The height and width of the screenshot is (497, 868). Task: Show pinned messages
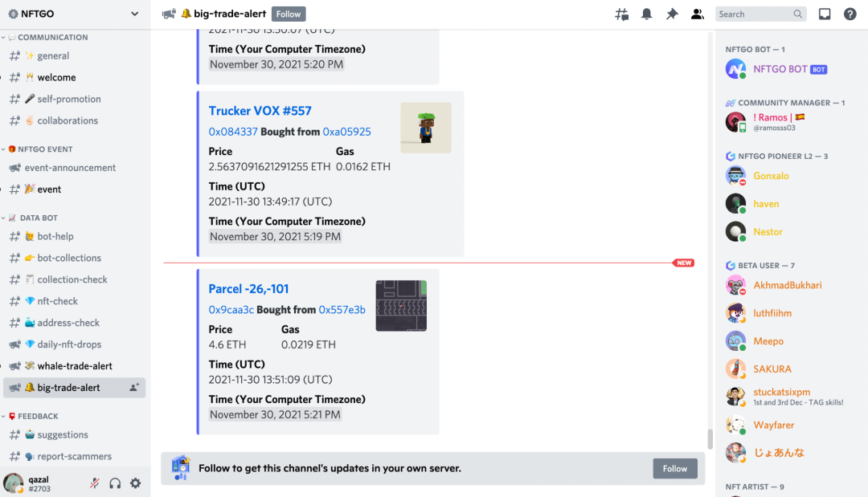pos(672,14)
